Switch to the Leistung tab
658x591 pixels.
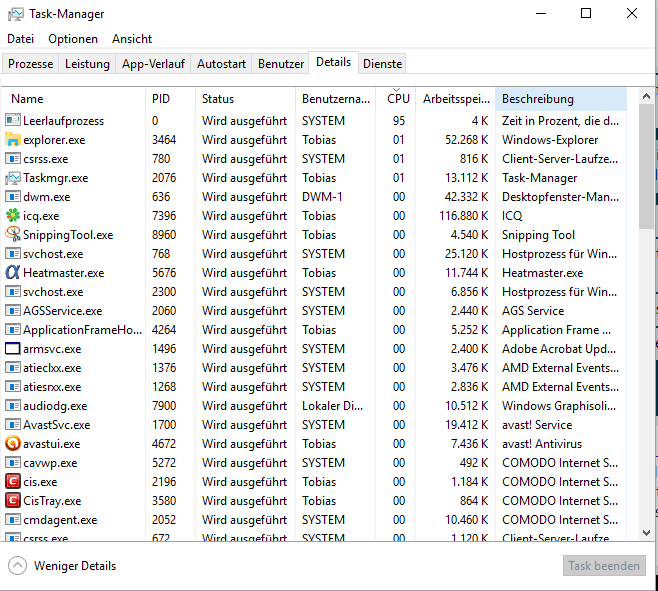tap(87, 64)
